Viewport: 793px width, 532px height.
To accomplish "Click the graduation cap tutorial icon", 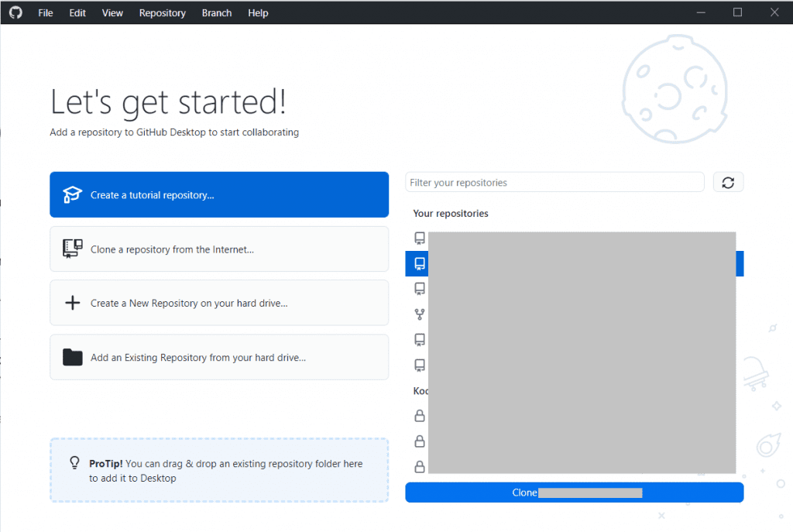I will tap(72, 194).
